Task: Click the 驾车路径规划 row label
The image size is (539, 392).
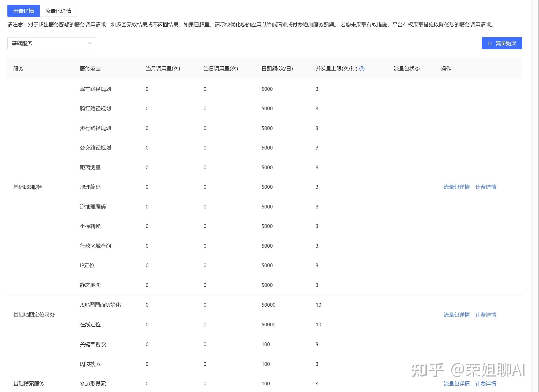Action: tap(95, 89)
